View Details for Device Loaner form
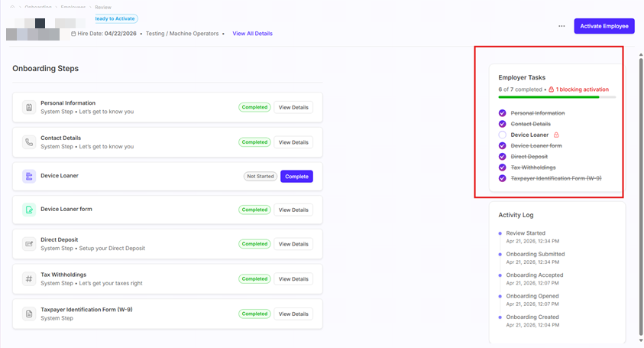The image size is (644, 348). tap(293, 210)
